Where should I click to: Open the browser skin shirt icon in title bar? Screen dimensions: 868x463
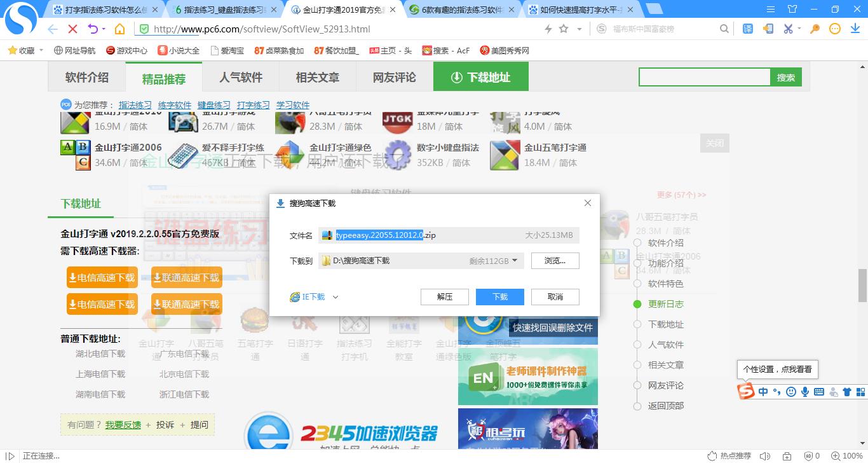(792, 9)
